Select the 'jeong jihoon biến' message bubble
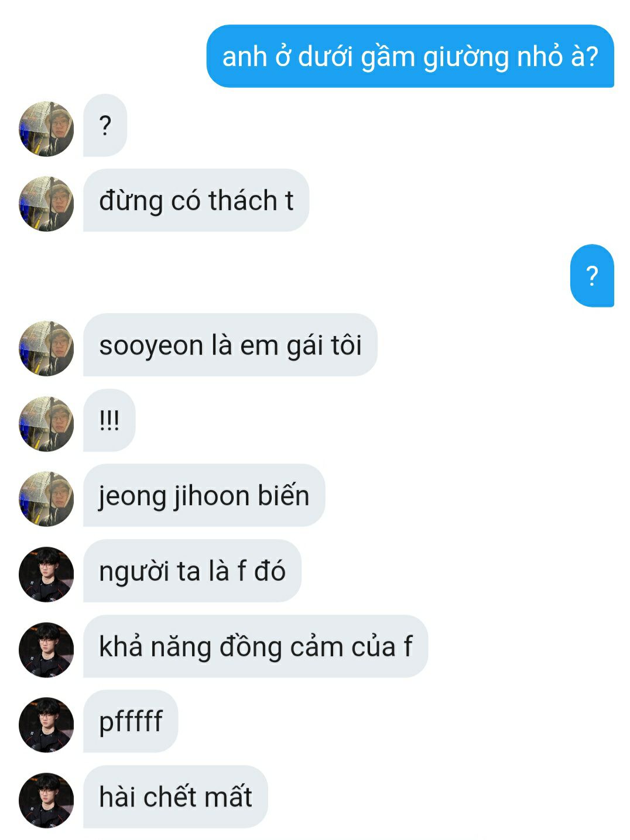The height and width of the screenshot is (840, 630). click(x=204, y=495)
